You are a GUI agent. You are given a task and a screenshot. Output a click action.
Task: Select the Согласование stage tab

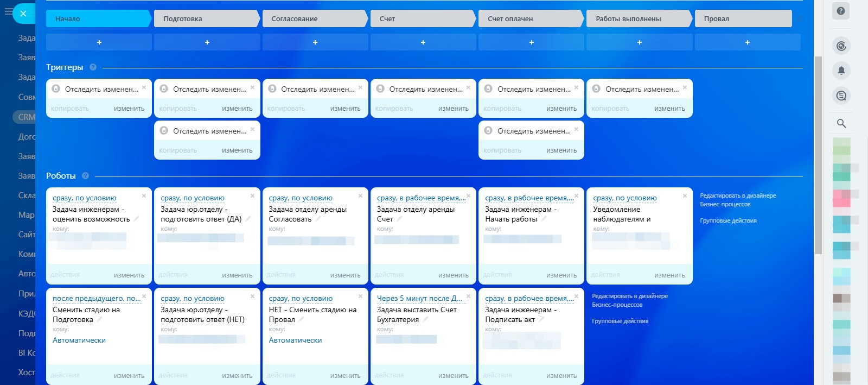pos(314,18)
